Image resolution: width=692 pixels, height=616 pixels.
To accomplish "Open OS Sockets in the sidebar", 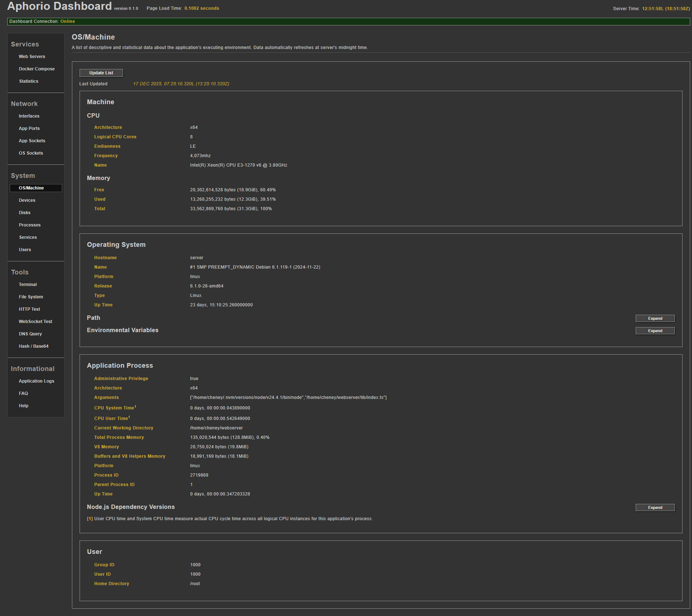I will [31, 153].
